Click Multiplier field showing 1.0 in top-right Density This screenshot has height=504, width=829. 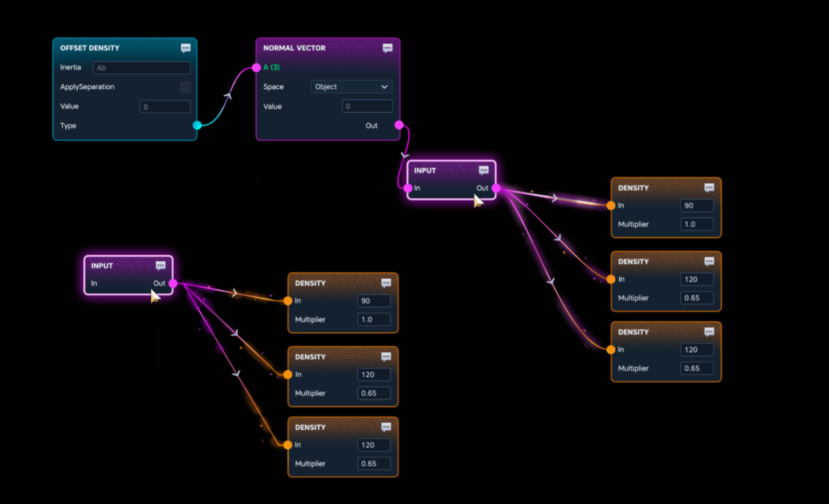697,224
